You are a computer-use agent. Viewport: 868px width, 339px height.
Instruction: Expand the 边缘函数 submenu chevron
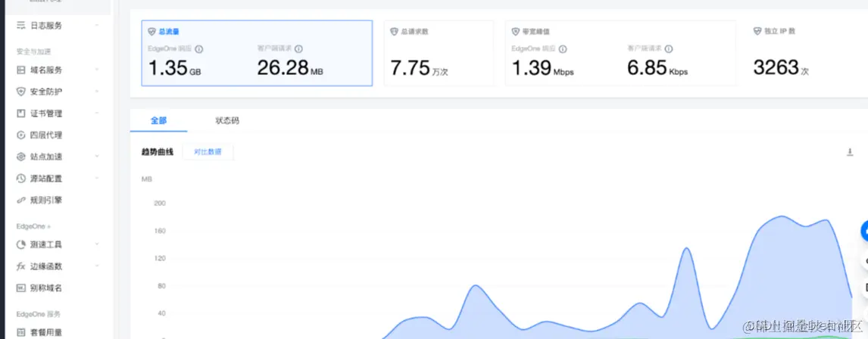[97, 266]
